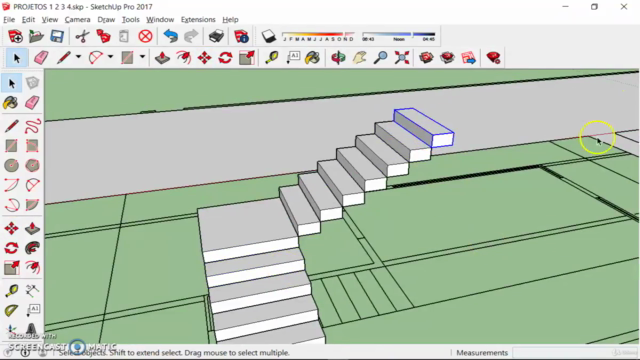Select Polygon tool in left toolset
This screenshot has width=640, height=360.
tap(32, 165)
